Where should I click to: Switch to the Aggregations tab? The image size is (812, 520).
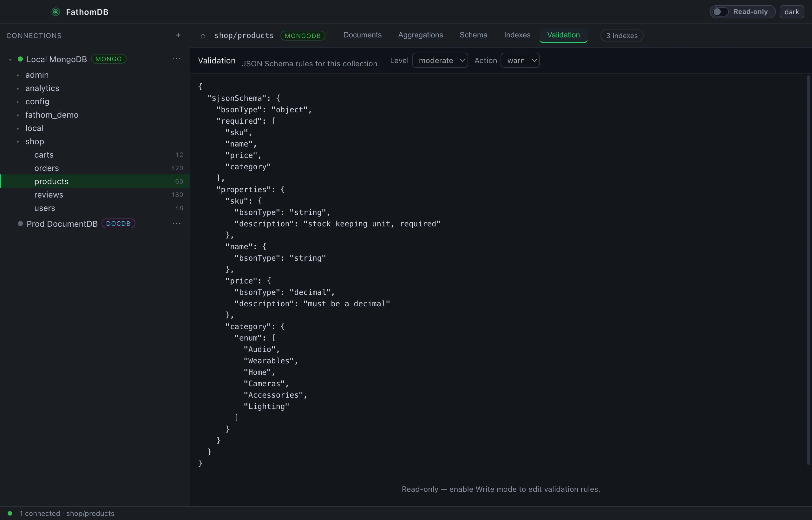coord(420,35)
